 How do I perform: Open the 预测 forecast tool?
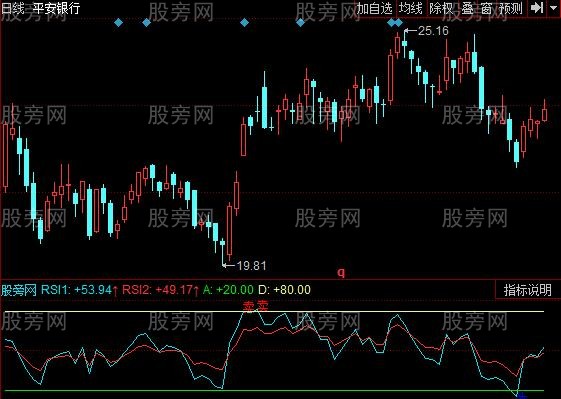511,8
